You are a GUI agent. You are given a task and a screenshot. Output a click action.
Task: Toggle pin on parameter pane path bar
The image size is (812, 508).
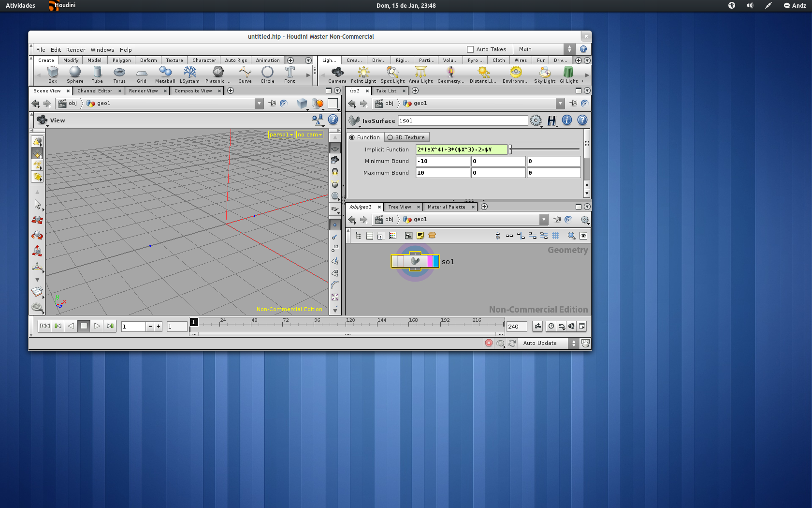tap(573, 103)
